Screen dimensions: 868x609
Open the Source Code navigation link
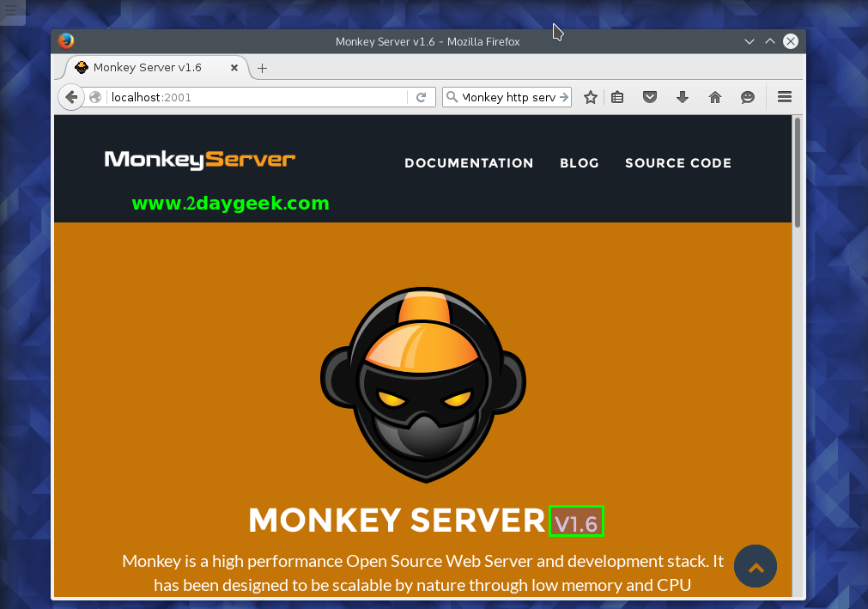pyautogui.click(x=678, y=163)
